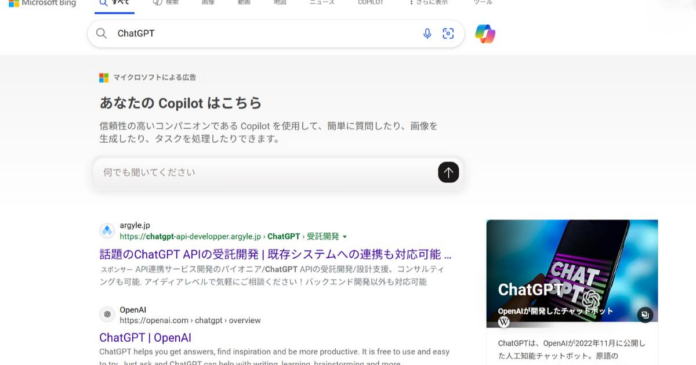
Task: Switch to the ニュース tab
Action: pyautogui.click(x=322, y=3)
